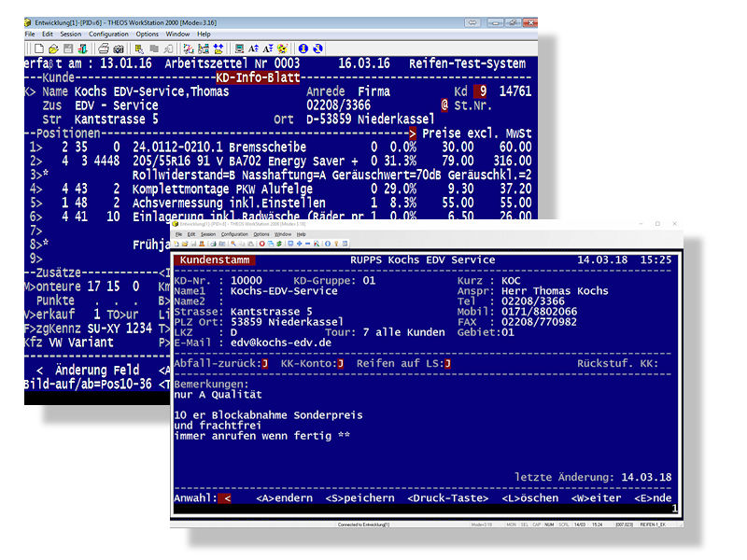
Task: Click the <A>endern command at the bottom
Action: pos(284,498)
